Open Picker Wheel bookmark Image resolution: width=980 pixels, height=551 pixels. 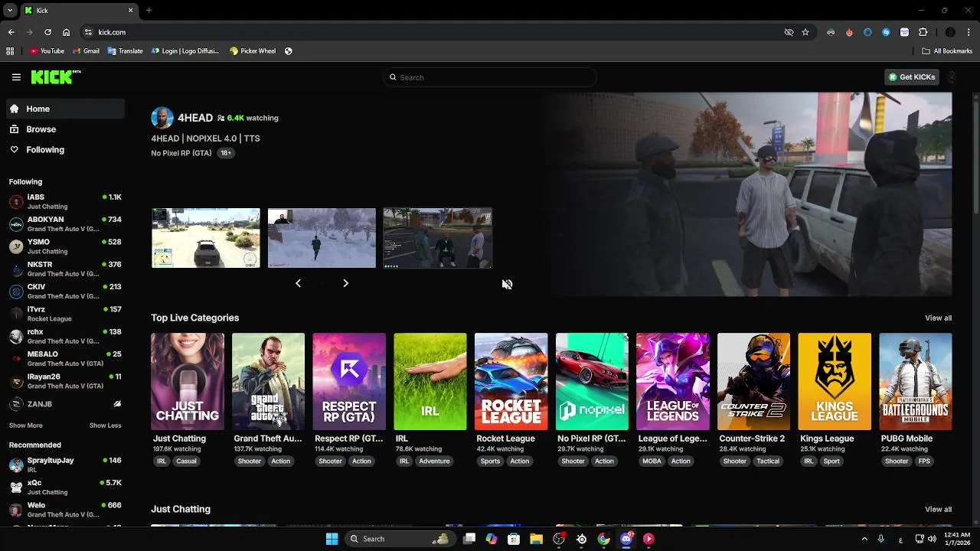pyautogui.click(x=253, y=51)
